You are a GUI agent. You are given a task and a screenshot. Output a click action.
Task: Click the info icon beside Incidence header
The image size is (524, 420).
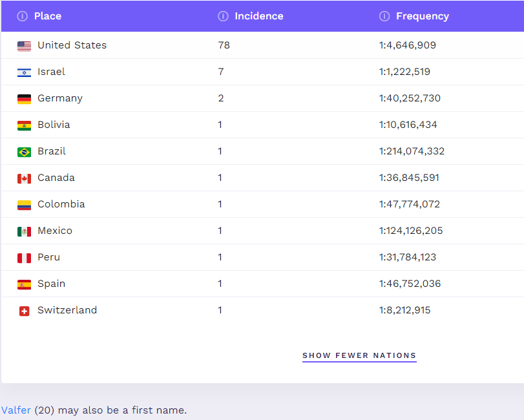pyautogui.click(x=223, y=16)
